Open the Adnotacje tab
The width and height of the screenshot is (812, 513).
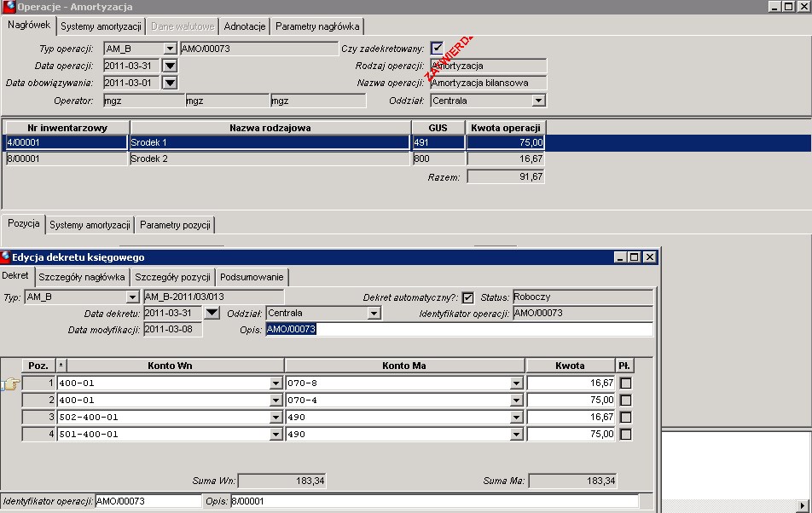point(245,26)
